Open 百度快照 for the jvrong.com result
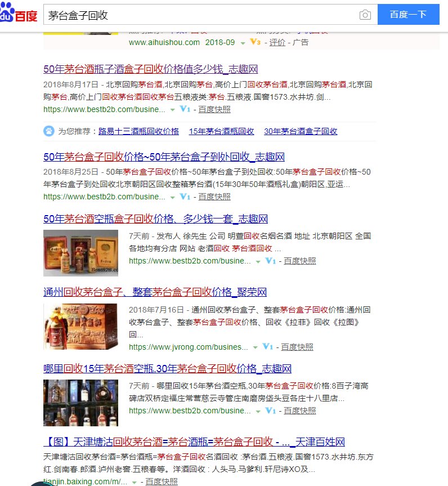Image resolution: width=448 pixels, height=486 pixels. [x=297, y=347]
